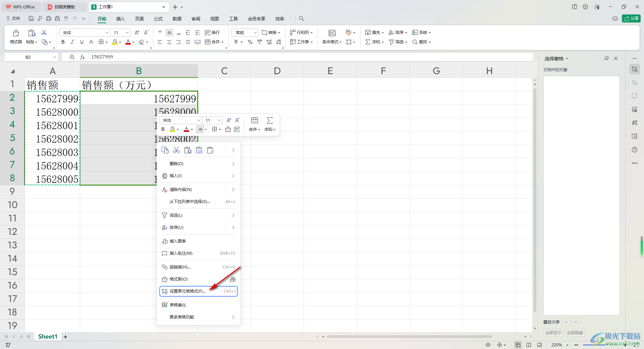Open the 数据 ribbon tab

[177, 19]
